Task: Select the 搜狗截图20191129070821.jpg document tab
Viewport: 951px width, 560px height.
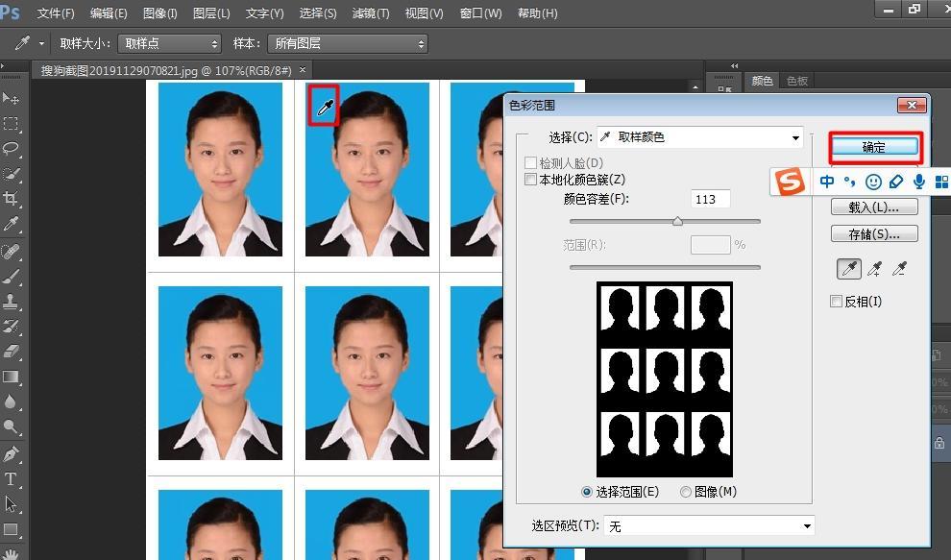Action: pos(166,70)
